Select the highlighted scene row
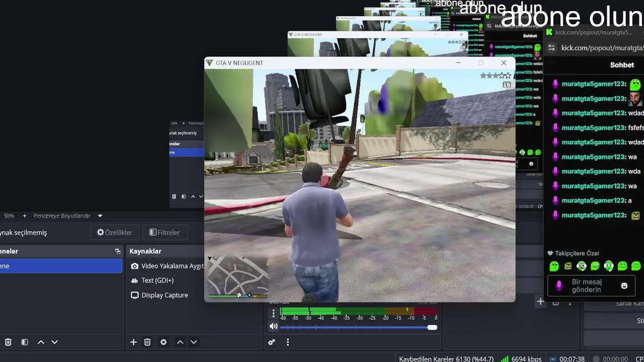This screenshot has height=362, width=644. point(61,266)
